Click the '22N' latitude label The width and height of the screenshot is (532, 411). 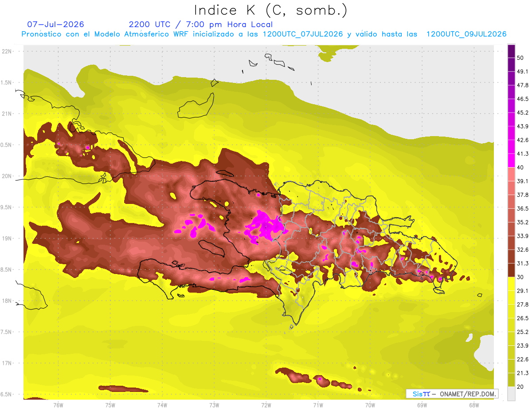tap(7, 51)
